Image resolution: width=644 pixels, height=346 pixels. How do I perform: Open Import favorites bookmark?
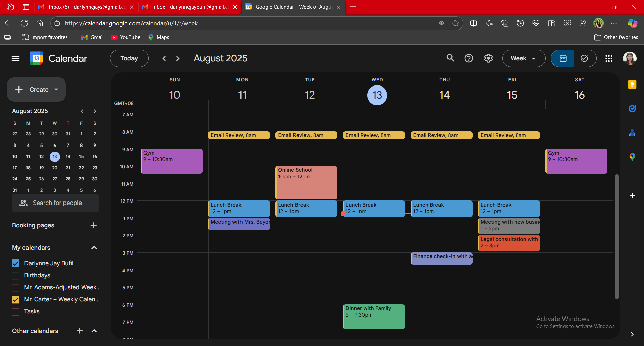point(45,37)
